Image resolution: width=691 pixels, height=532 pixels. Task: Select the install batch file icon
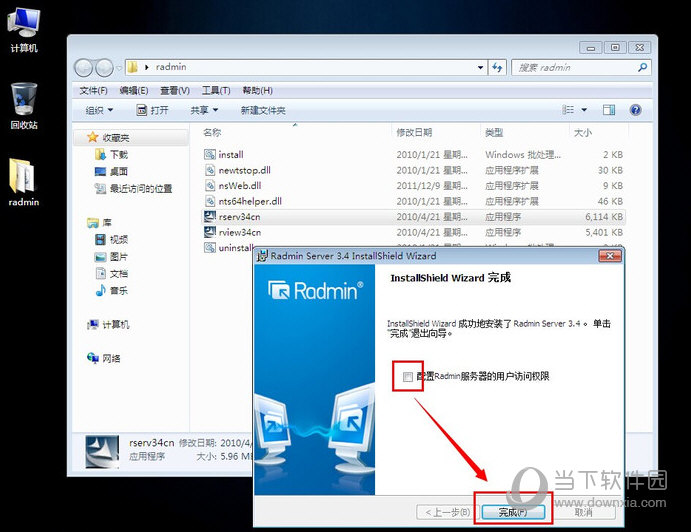coord(210,154)
